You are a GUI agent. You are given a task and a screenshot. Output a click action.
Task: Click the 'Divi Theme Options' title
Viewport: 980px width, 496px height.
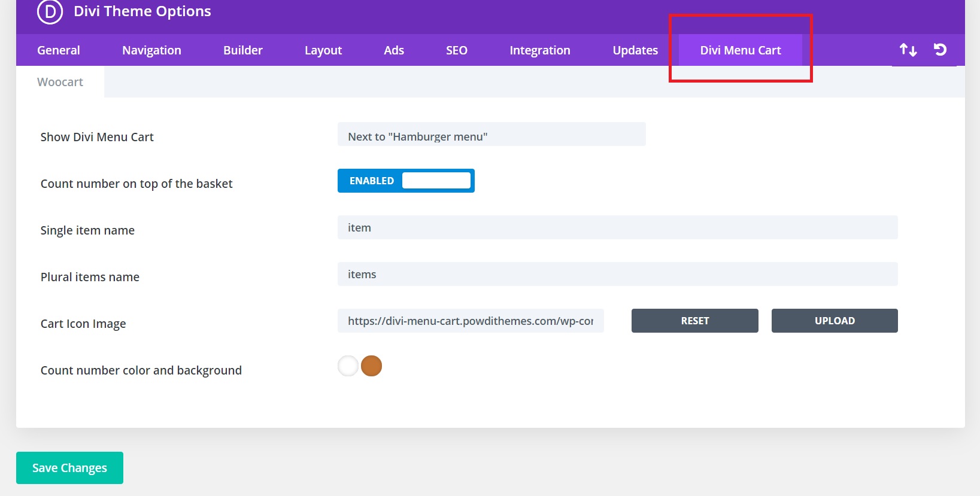(x=142, y=11)
